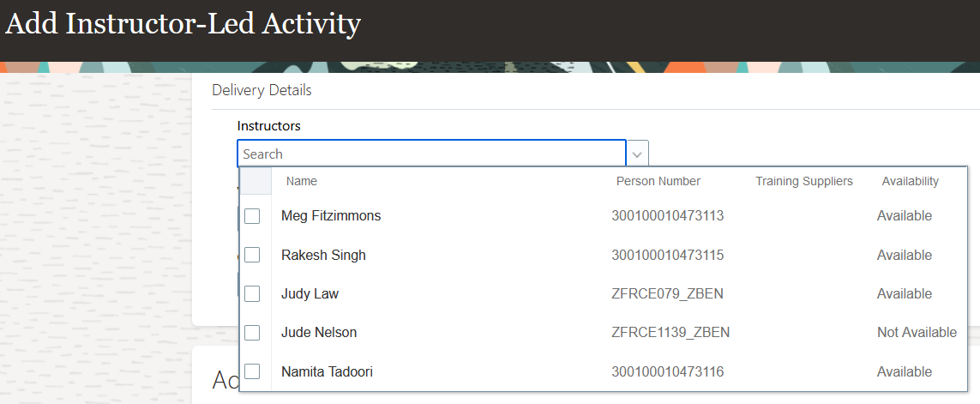Choose Namita Tadoori from the dropdown list
Viewport: 980px width, 404px height.
327,371
